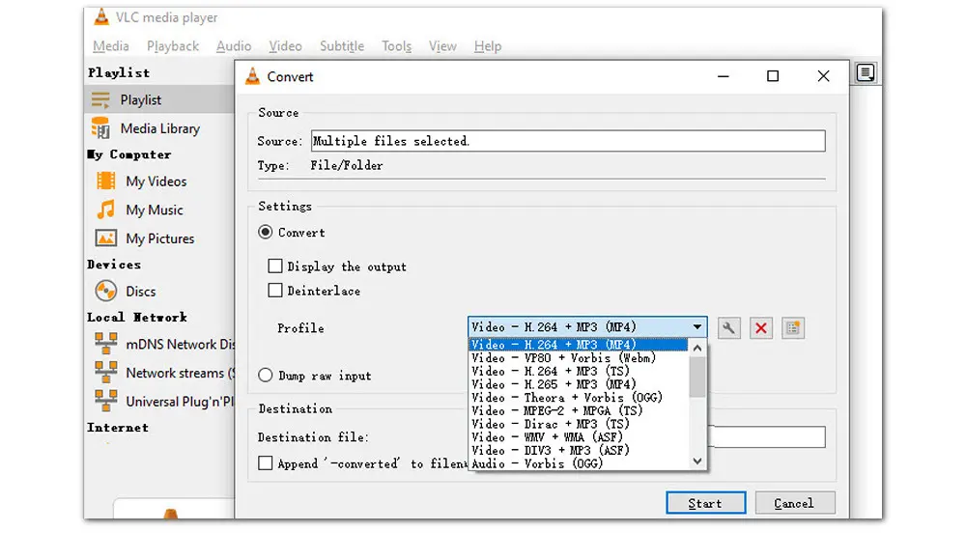Screen dimensions: 966x560
Task: Create a new profile icon
Action: click(793, 327)
